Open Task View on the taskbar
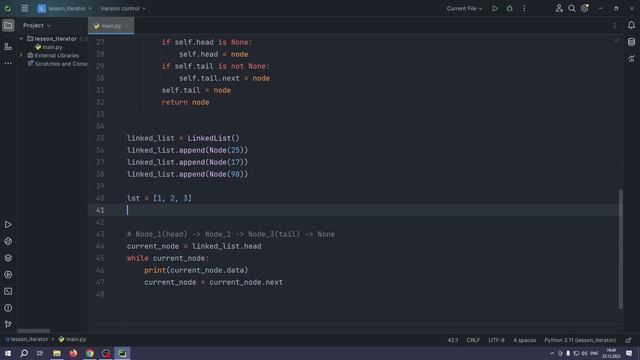Screen dimensions: 640x360 [40, 353]
